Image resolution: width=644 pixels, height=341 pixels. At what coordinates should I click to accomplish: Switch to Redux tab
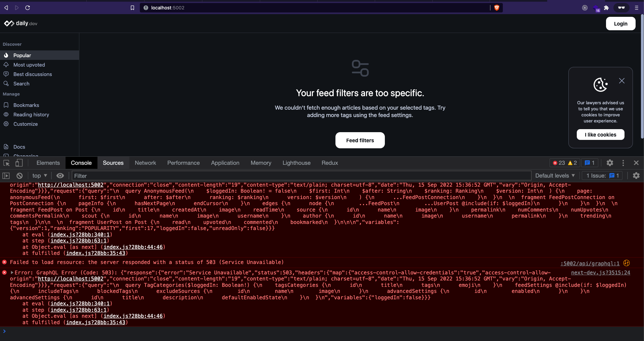[330, 163]
